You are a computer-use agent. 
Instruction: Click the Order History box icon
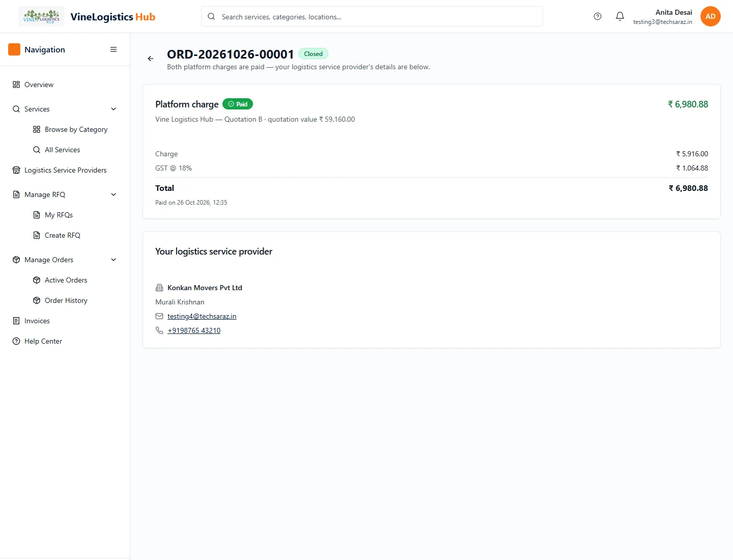tap(37, 300)
